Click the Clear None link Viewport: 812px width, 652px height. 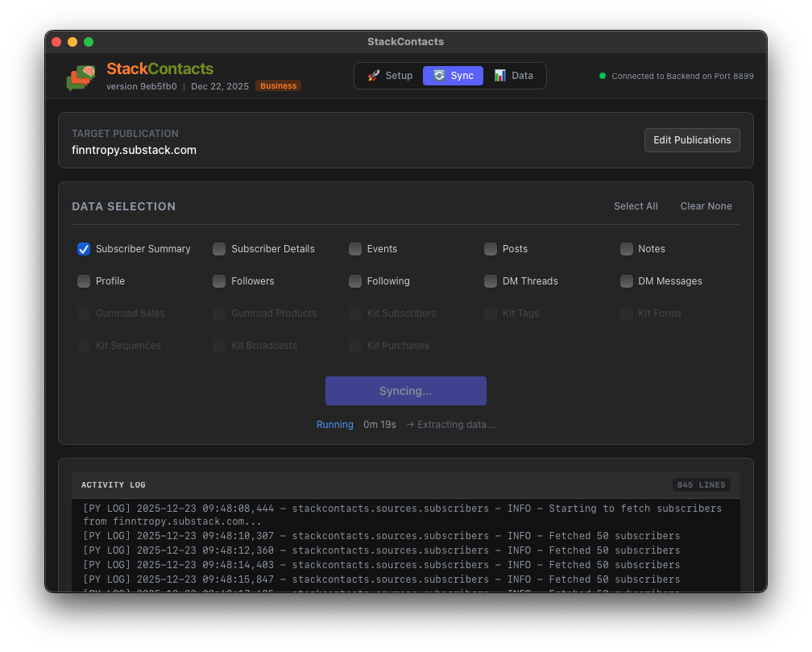coord(706,206)
